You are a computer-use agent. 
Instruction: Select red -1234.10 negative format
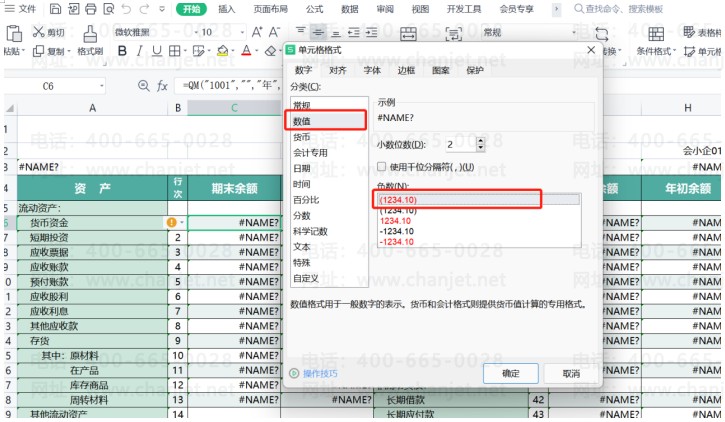pos(397,242)
